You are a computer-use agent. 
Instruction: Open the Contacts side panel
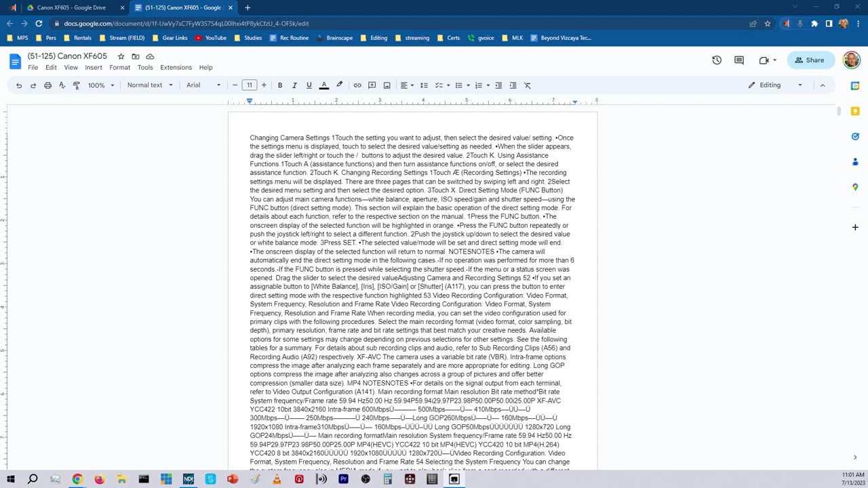click(x=855, y=162)
